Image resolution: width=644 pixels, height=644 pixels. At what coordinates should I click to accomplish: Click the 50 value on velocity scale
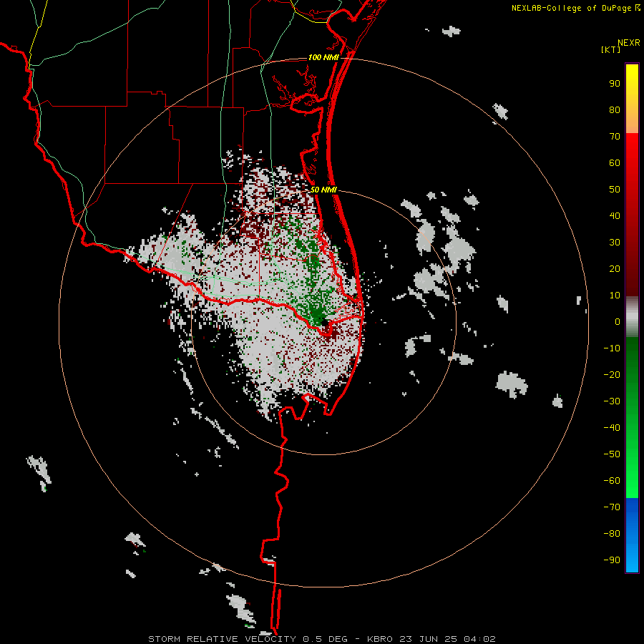click(x=615, y=190)
